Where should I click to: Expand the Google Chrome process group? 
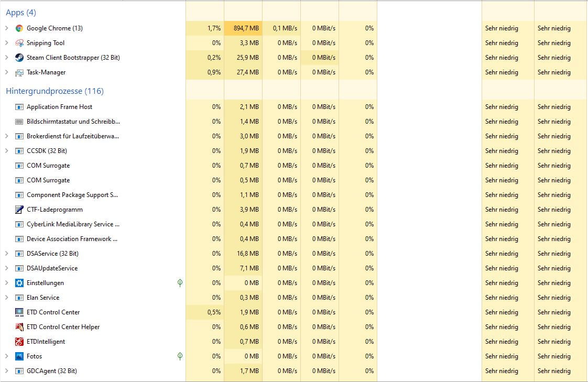[6, 28]
